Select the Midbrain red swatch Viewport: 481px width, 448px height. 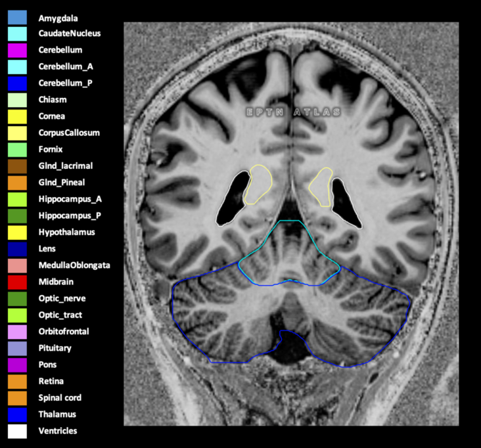17,282
